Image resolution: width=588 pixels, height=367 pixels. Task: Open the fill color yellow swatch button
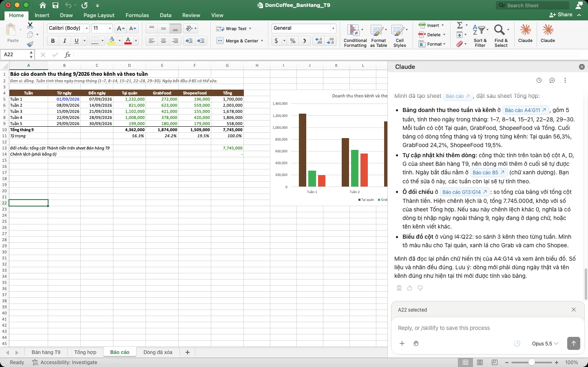(x=112, y=41)
